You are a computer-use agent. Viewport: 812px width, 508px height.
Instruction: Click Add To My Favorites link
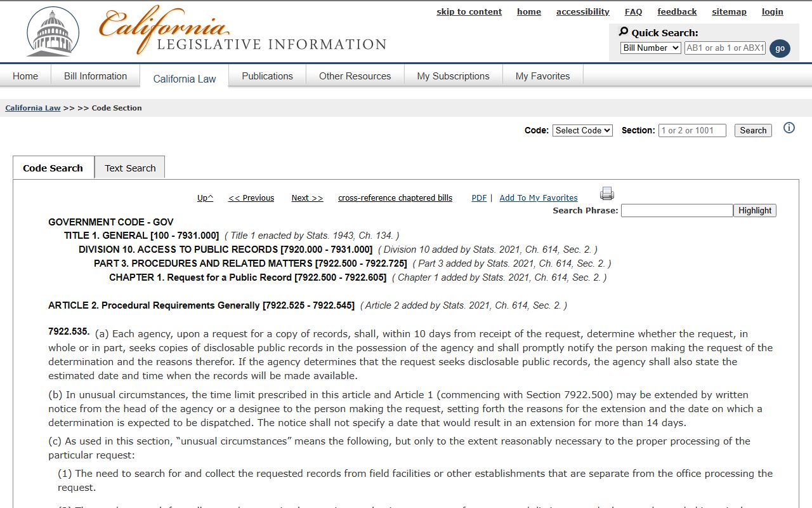539,198
